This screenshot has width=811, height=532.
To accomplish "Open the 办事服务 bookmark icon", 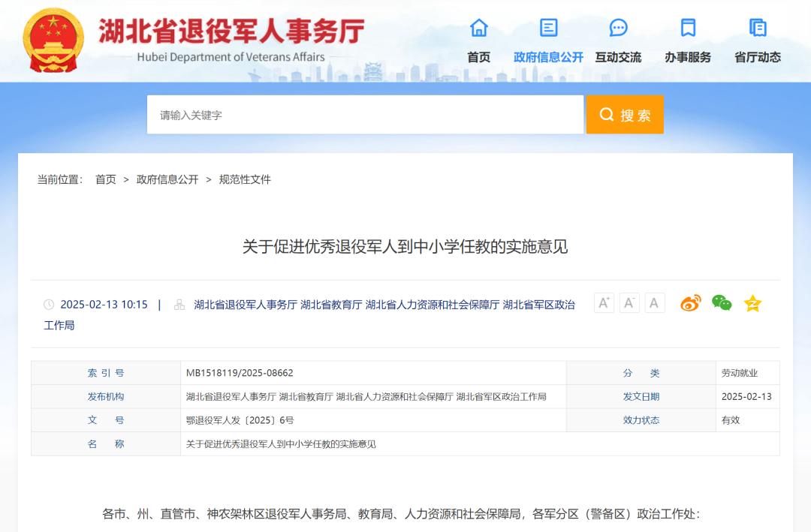I will point(688,29).
